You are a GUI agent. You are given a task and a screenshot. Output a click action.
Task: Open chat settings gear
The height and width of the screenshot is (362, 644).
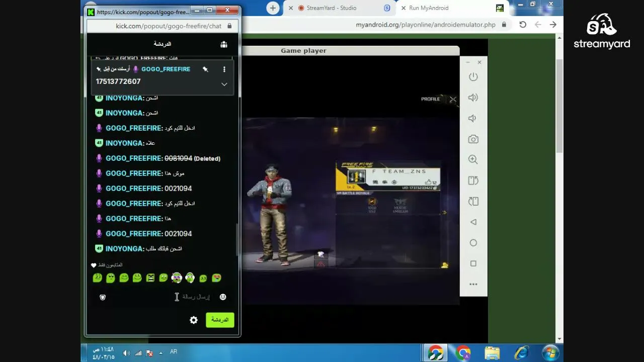194,320
